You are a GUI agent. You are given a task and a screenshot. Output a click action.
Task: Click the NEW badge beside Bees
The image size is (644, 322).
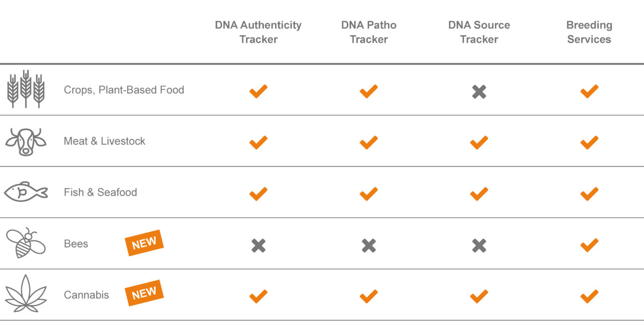[144, 243]
